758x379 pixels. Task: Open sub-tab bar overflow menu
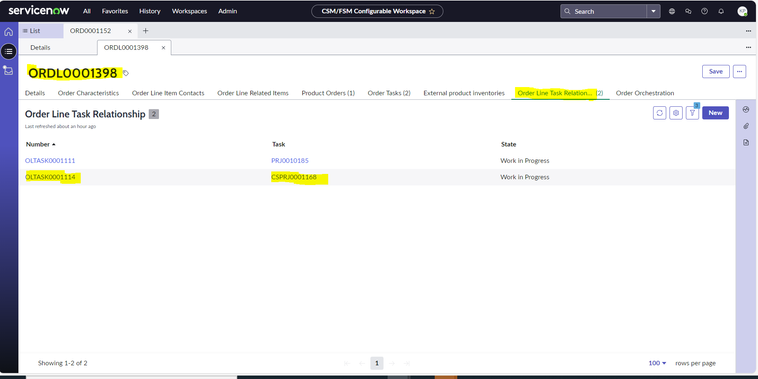coord(748,47)
